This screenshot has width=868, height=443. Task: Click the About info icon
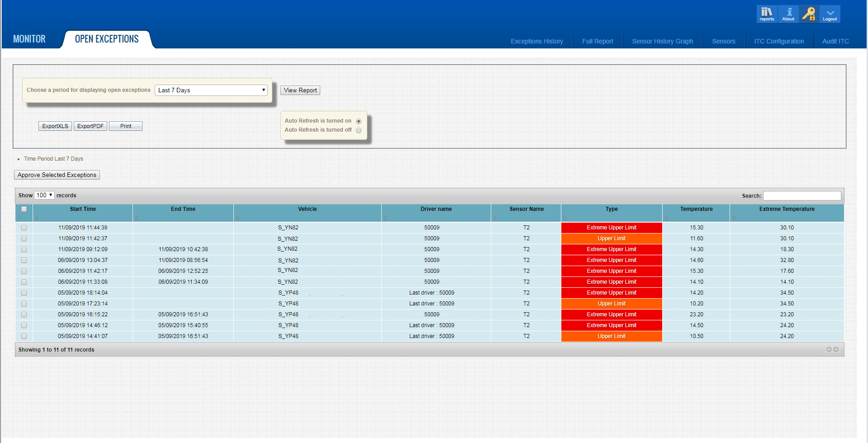pos(787,14)
